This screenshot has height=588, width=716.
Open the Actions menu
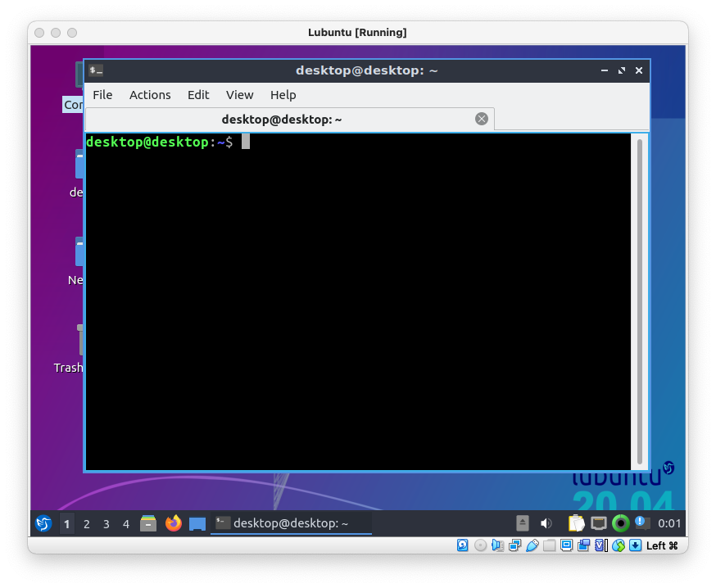(x=150, y=95)
